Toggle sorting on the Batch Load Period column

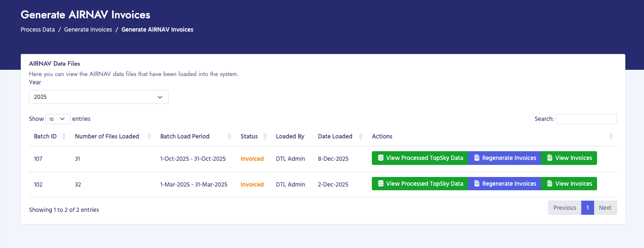coord(229,136)
